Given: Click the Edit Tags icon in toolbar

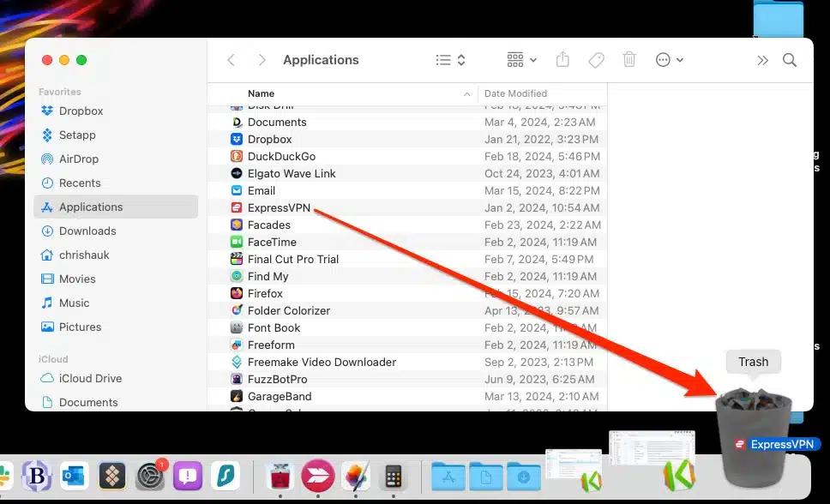Looking at the screenshot, I should (x=596, y=60).
